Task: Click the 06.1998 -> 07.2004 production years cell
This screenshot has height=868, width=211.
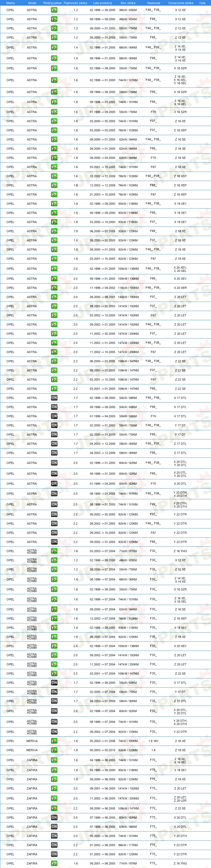Action: pos(103,579)
